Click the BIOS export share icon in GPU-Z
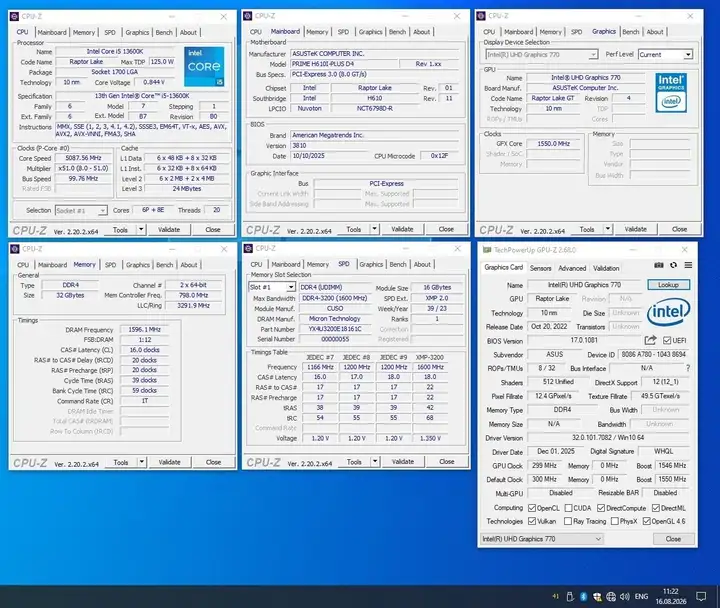The image size is (720, 608). (650, 340)
